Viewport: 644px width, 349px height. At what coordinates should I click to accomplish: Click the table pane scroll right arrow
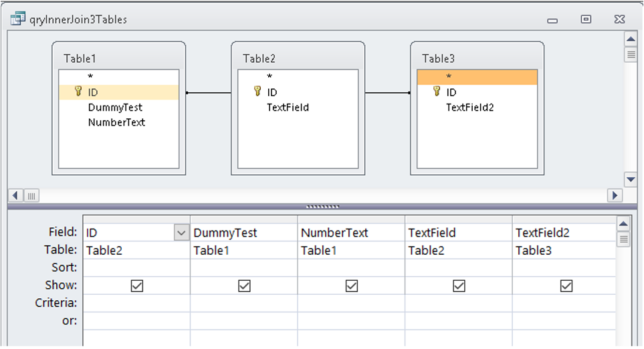coord(615,195)
